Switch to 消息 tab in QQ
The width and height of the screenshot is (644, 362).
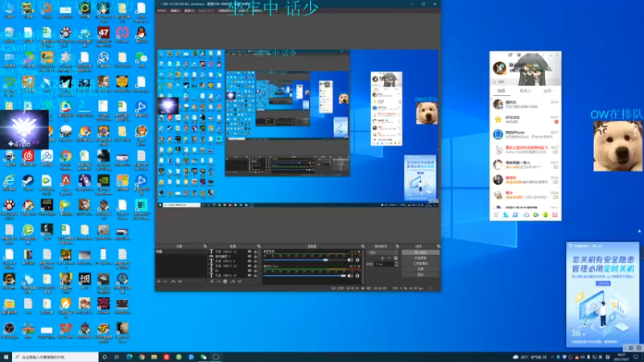click(x=501, y=91)
